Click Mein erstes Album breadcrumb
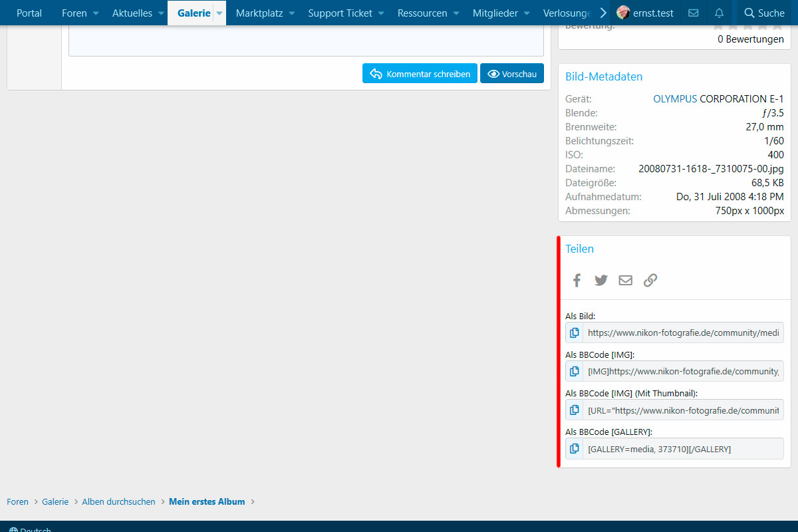This screenshot has width=798, height=532. pos(207,501)
